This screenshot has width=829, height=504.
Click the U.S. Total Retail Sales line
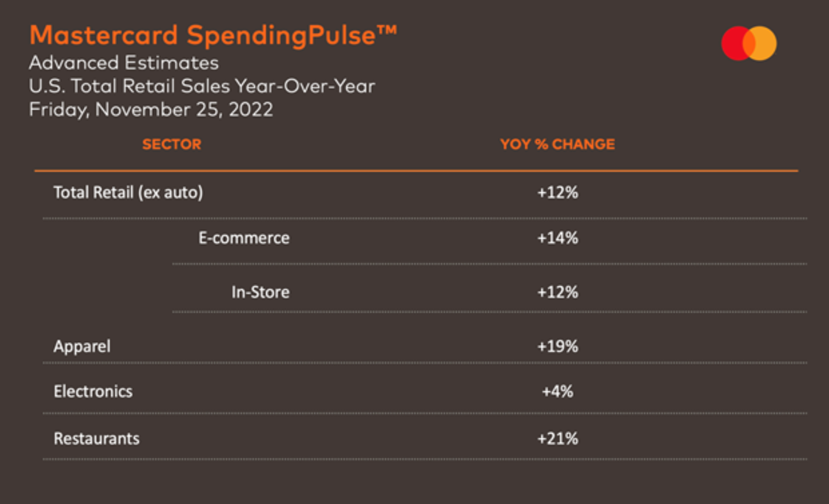(x=202, y=86)
